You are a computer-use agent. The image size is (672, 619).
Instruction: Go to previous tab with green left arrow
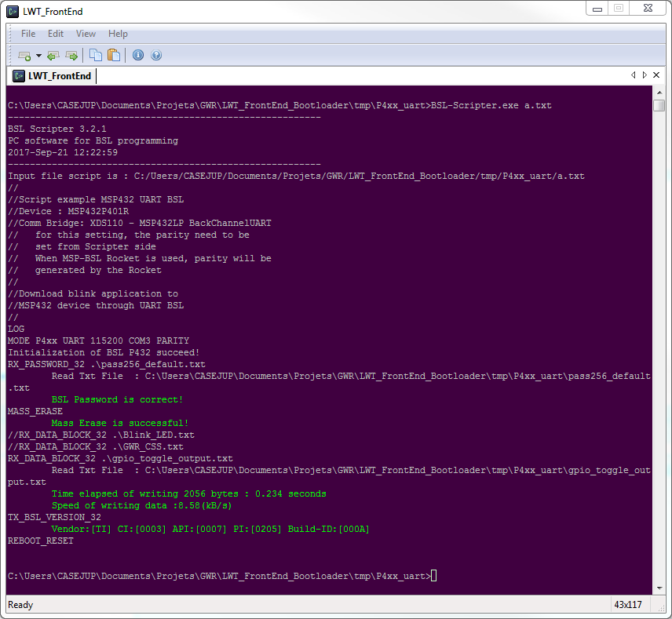pos(53,55)
